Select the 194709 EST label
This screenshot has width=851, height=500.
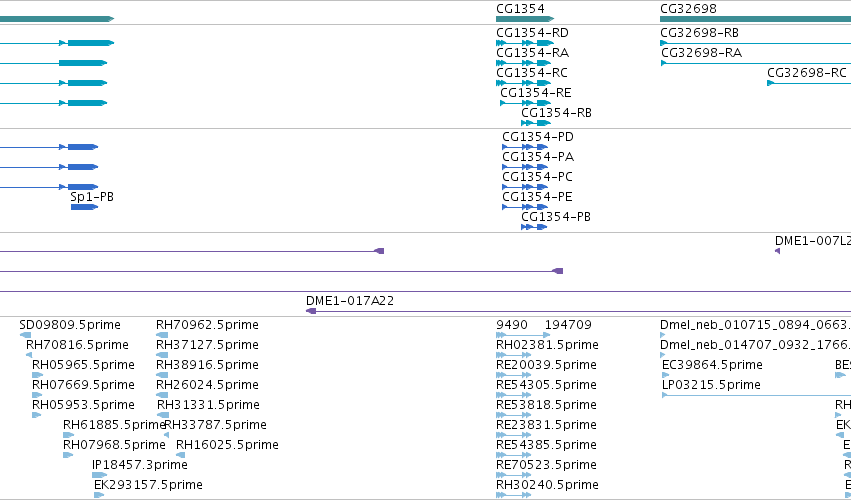coord(568,325)
